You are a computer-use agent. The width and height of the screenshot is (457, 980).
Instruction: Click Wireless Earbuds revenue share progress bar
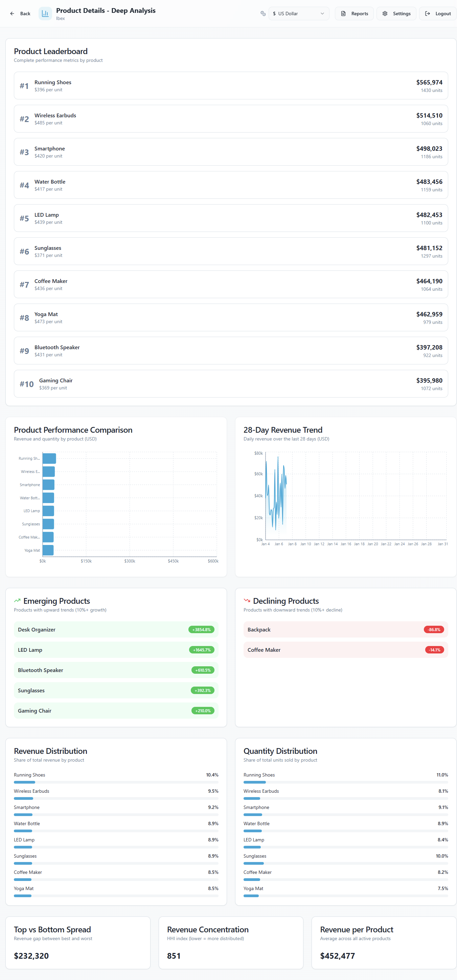(x=116, y=798)
